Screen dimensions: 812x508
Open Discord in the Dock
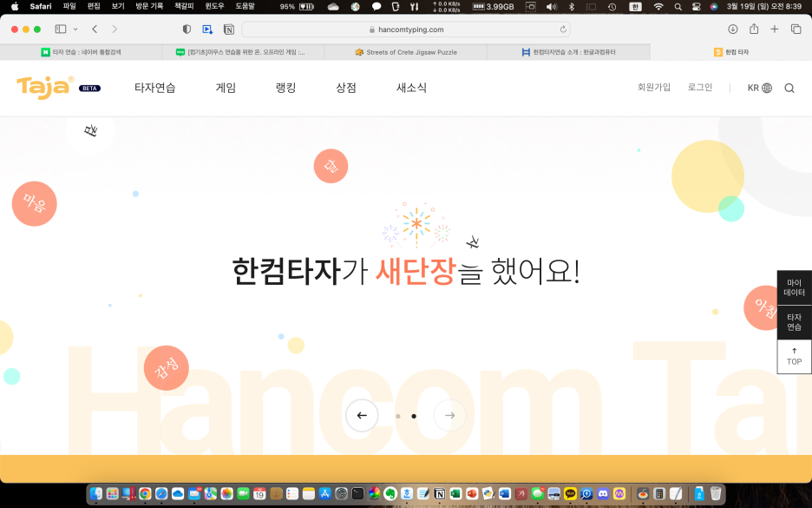click(x=603, y=493)
